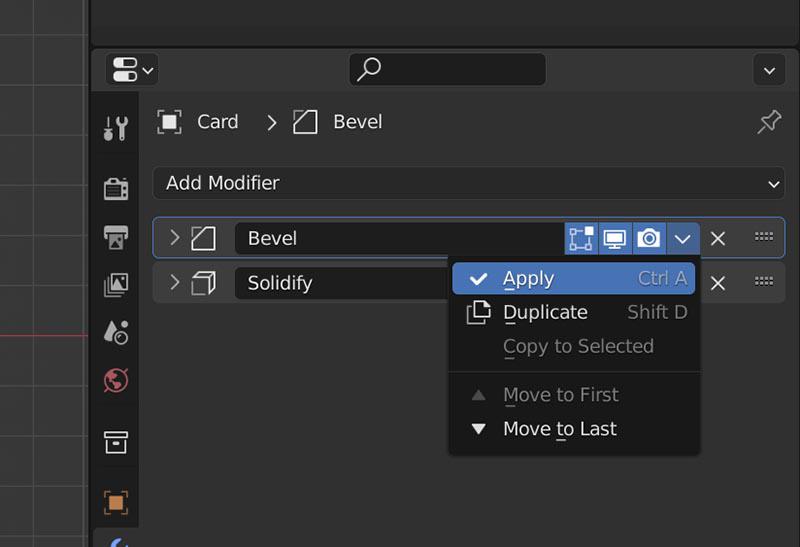Remove the Solidify modifier
This screenshot has width=800, height=547.
click(x=718, y=283)
